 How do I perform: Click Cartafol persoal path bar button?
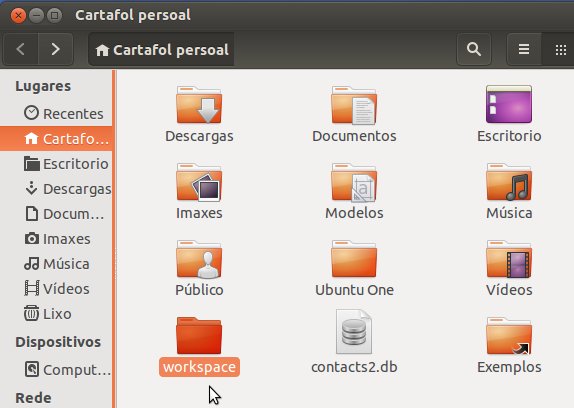click(161, 49)
